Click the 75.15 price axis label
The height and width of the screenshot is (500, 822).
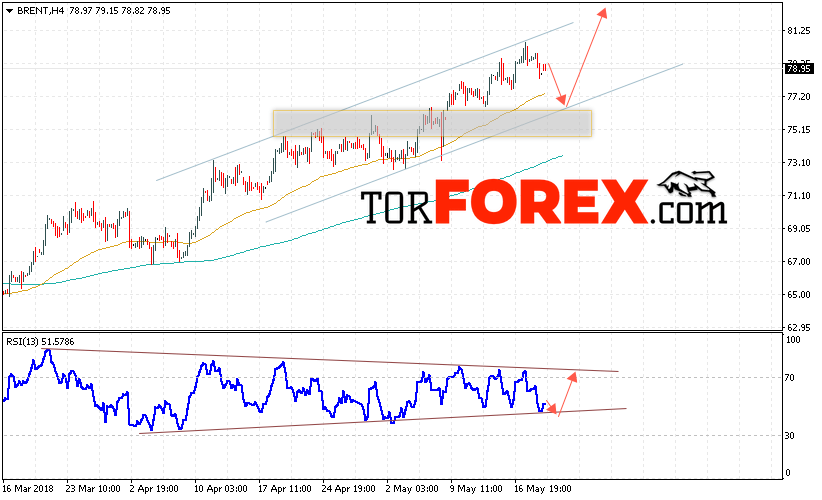pyautogui.click(x=798, y=130)
